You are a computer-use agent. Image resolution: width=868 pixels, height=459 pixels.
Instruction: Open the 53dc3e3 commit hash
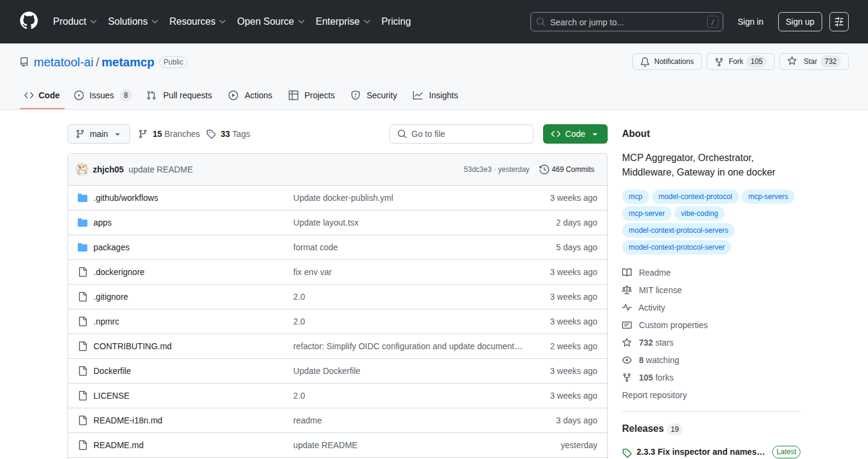tap(477, 169)
